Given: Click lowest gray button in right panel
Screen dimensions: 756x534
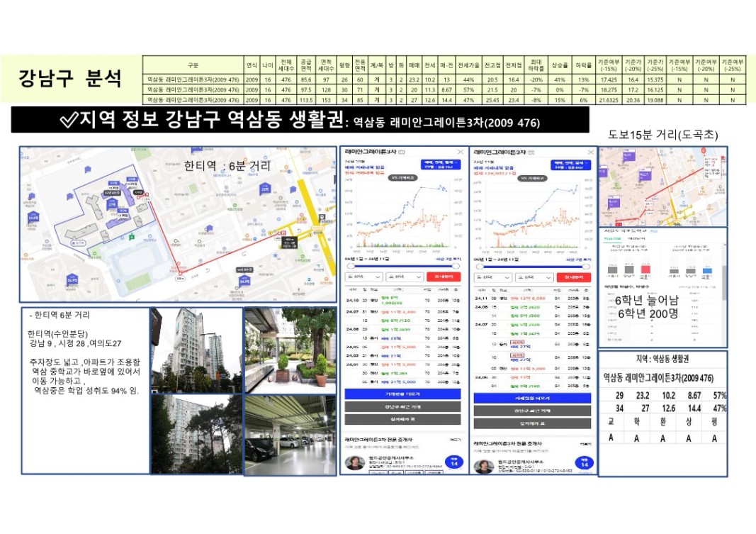Looking at the screenshot, I should [x=532, y=423].
